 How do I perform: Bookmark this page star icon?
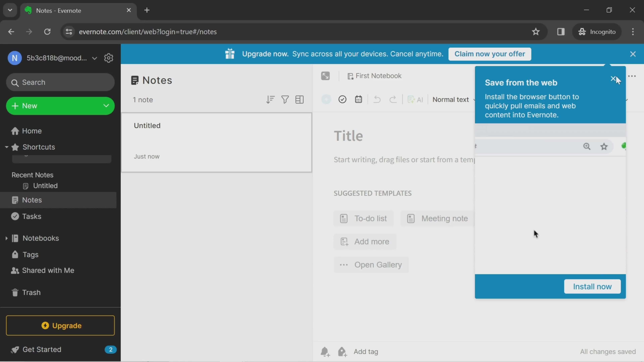535,32
